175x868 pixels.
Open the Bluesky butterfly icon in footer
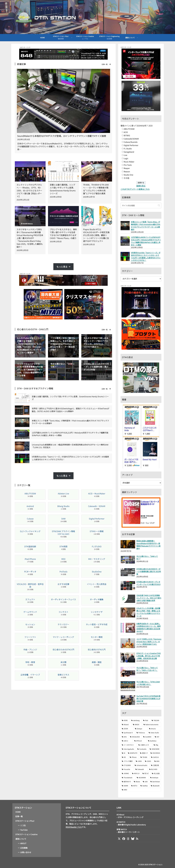pyautogui.click(x=133, y=839)
